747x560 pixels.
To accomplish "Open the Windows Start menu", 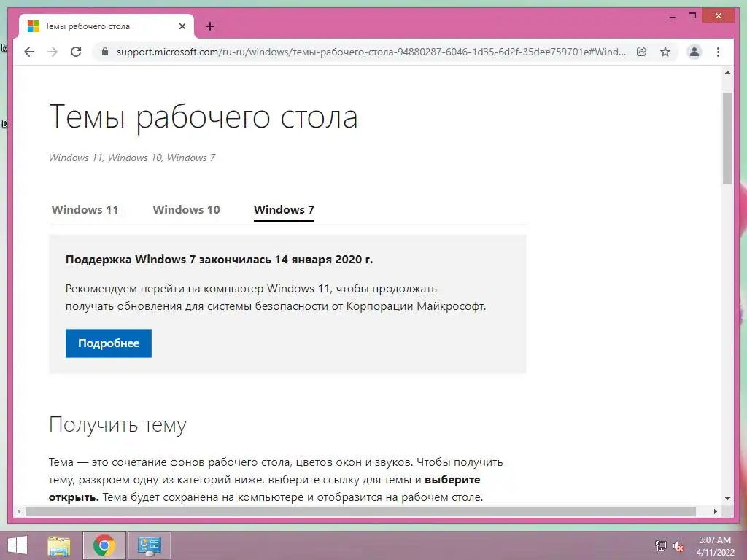I will [x=18, y=545].
